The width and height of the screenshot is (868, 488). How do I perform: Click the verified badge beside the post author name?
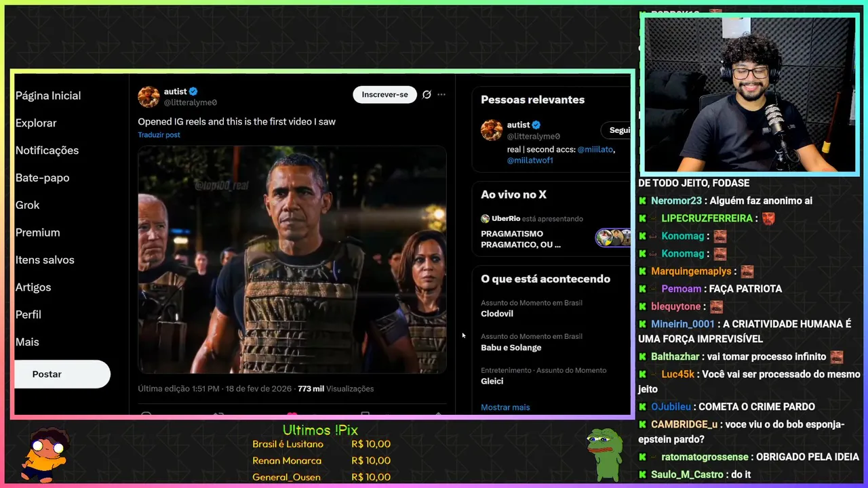click(x=193, y=91)
